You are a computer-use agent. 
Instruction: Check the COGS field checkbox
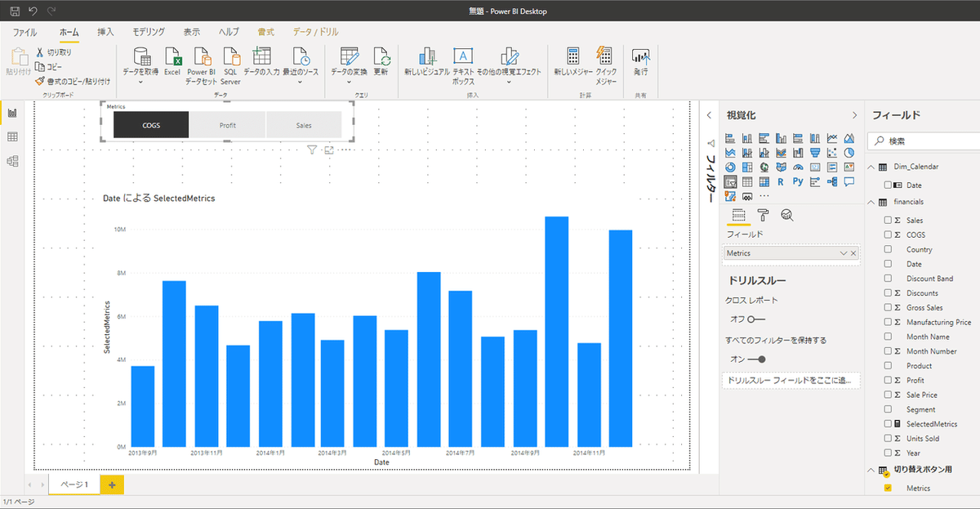(888, 235)
